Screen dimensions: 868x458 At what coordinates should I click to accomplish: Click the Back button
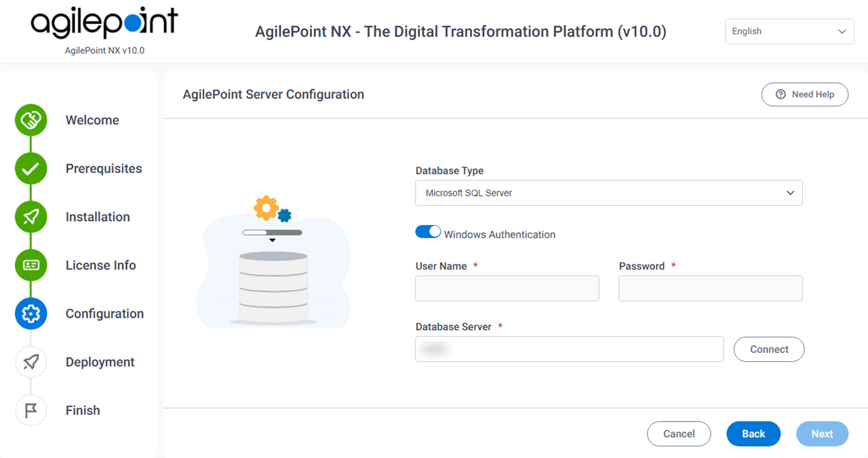(753, 434)
